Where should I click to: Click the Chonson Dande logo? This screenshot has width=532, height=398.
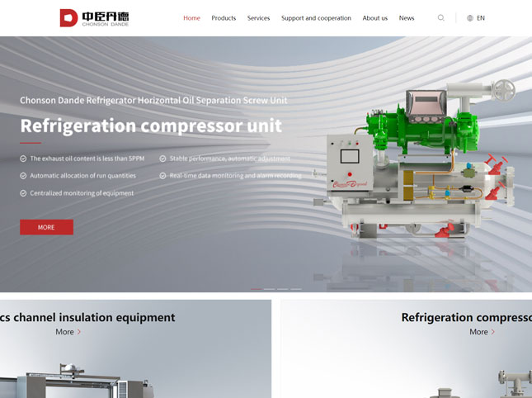pyautogui.click(x=94, y=18)
